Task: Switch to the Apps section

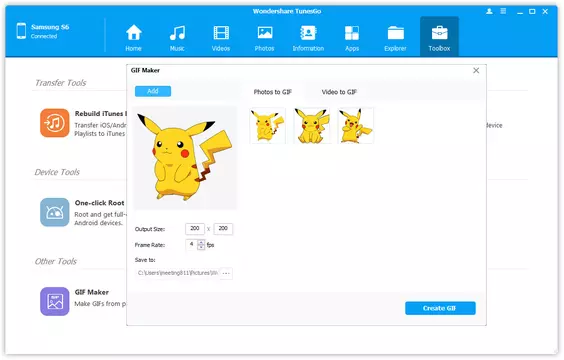Action: (x=352, y=37)
